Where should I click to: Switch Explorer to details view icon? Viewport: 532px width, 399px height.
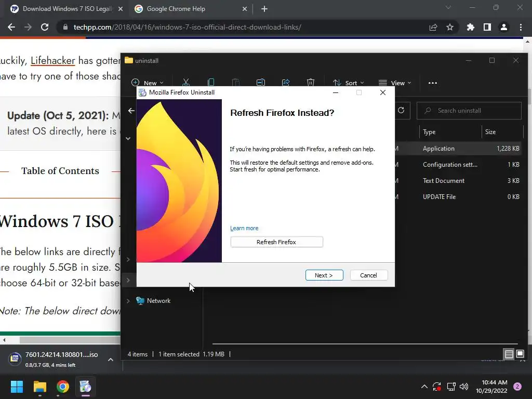(x=509, y=354)
